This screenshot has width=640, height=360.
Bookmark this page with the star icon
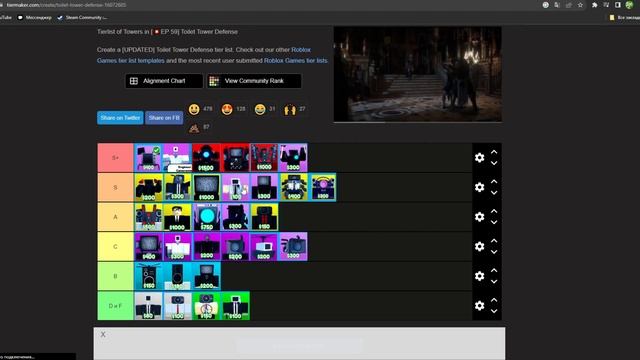pyautogui.click(x=580, y=5)
